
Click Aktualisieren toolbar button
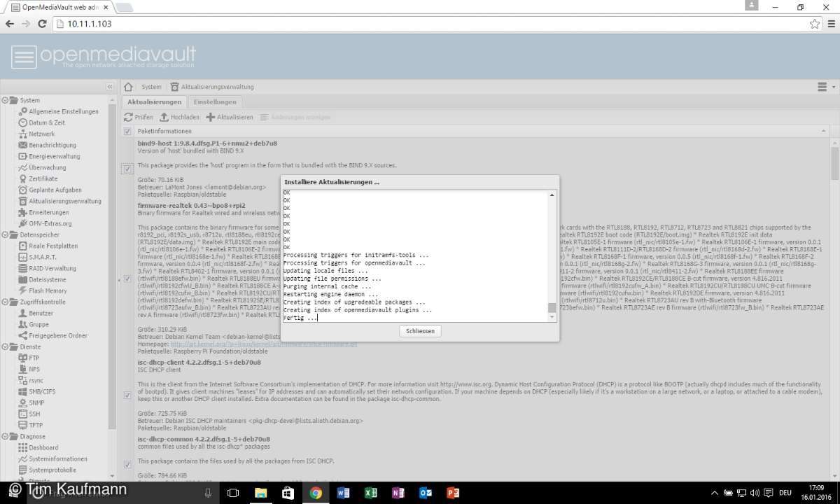coord(230,117)
